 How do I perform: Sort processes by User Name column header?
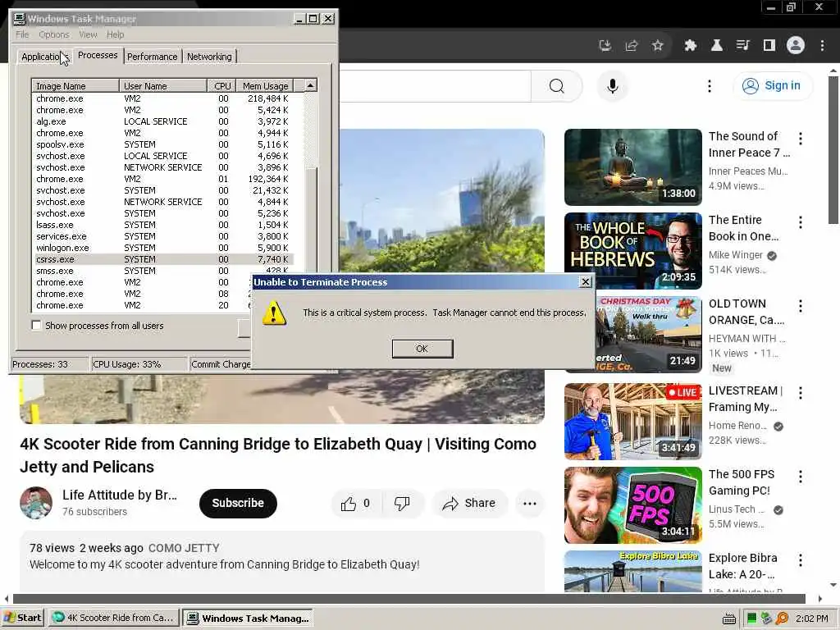pyautogui.click(x=163, y=85)
